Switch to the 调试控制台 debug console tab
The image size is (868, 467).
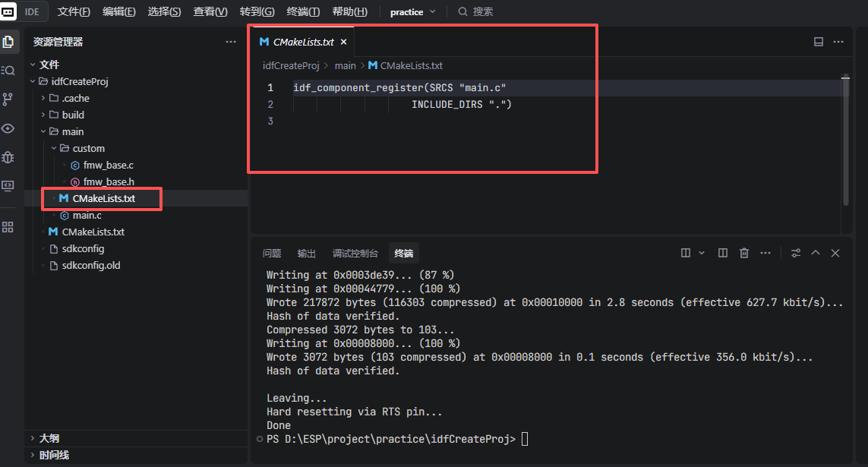point(355,253)
